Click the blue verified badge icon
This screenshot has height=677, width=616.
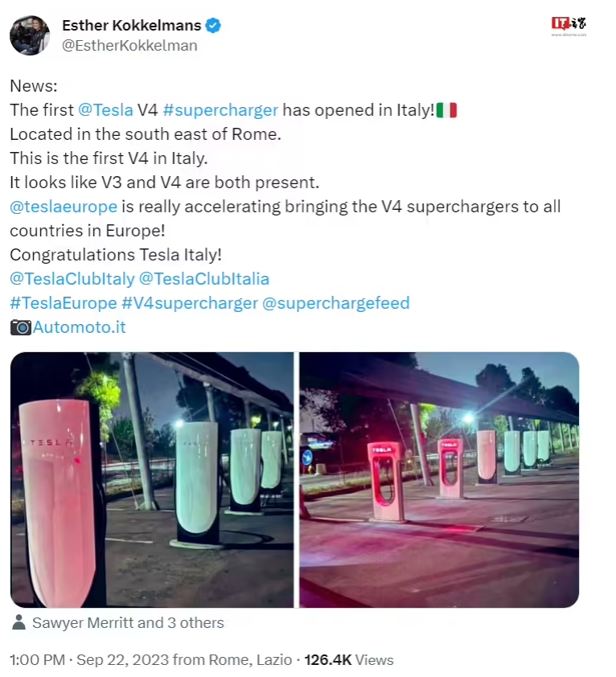pyautogui.click(x=213, y=26)
